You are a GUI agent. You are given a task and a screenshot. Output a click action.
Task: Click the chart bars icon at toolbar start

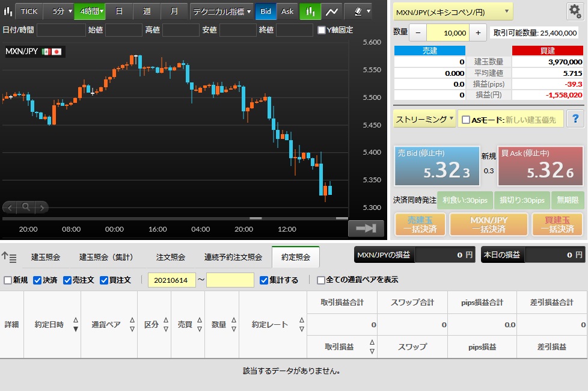coord(7,11)
